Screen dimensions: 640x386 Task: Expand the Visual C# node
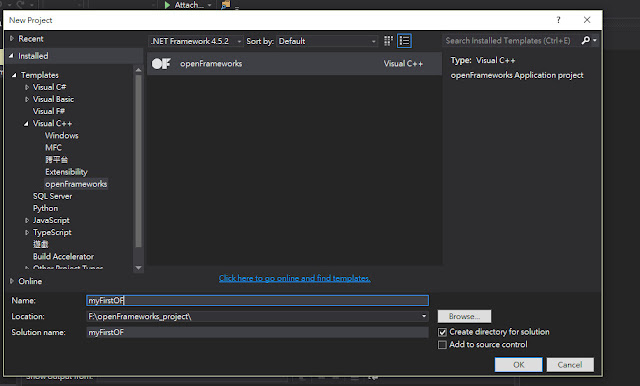tap(27, 87)
